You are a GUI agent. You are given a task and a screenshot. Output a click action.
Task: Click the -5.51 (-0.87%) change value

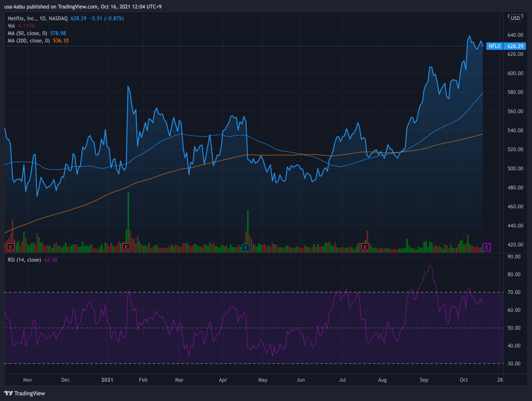pyautogui.click(x=107, y=19)
